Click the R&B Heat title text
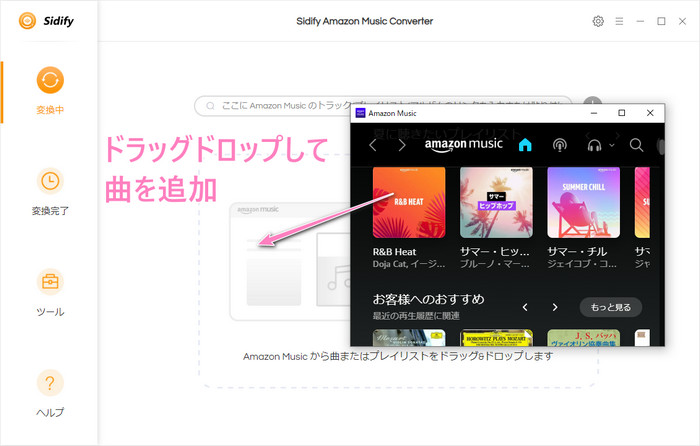Screen dimensions: 700x446 point(394,252)
